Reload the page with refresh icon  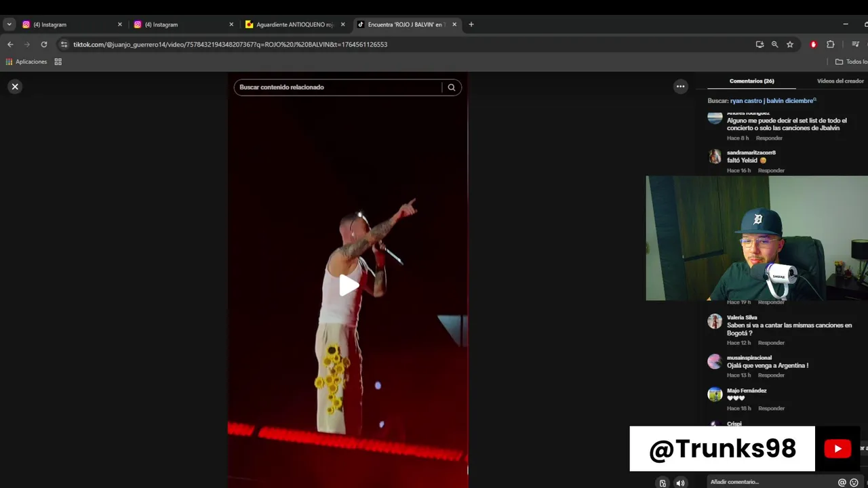coord(44,44)
